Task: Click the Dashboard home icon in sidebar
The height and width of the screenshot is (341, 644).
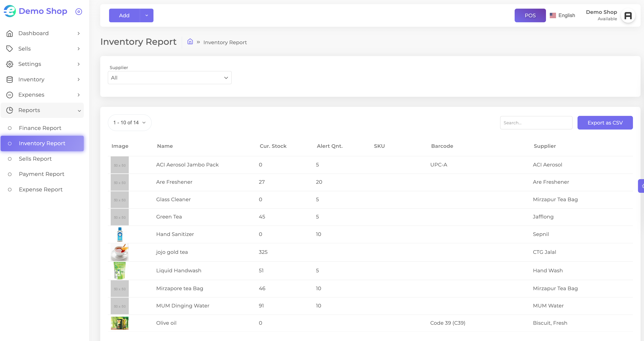Action: point(9,33)
